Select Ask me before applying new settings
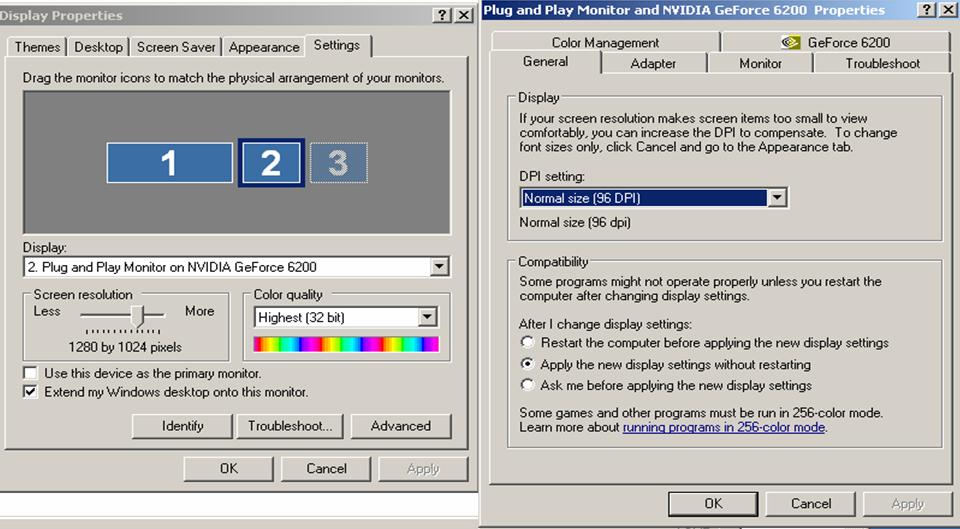Viewport: 960px width, 529px height. point(527,385)
